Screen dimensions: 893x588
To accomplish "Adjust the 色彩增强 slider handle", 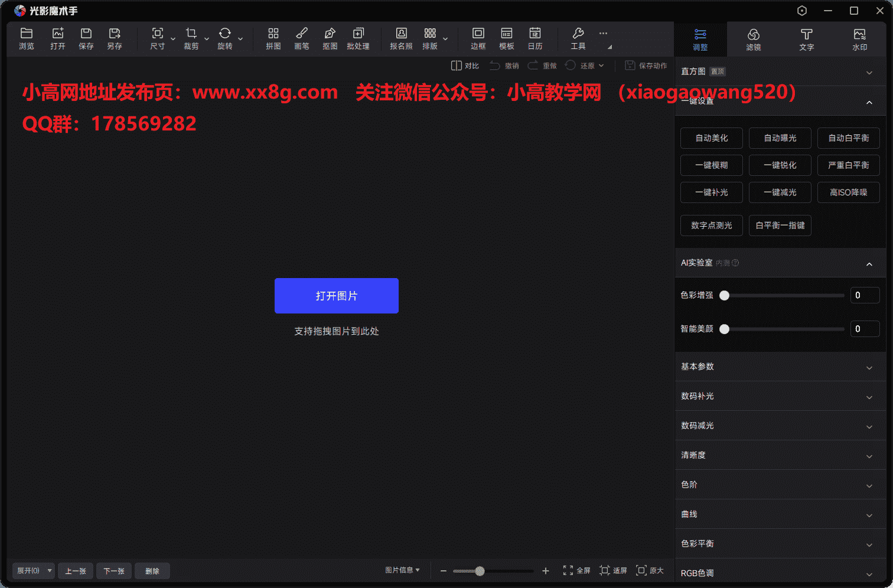I will [725, 295].
